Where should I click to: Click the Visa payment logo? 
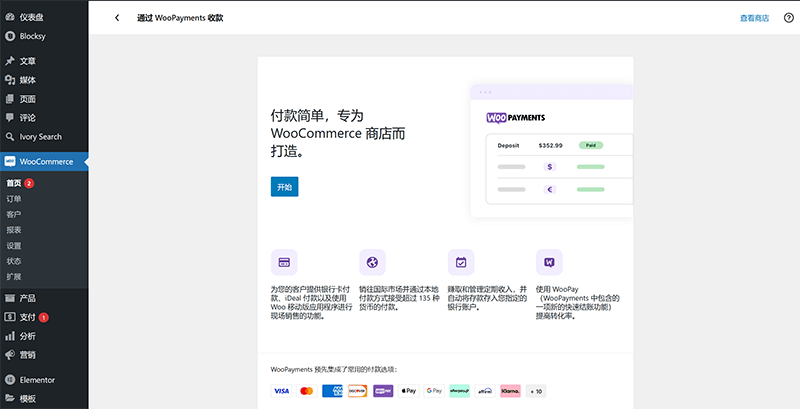point(281,391)
